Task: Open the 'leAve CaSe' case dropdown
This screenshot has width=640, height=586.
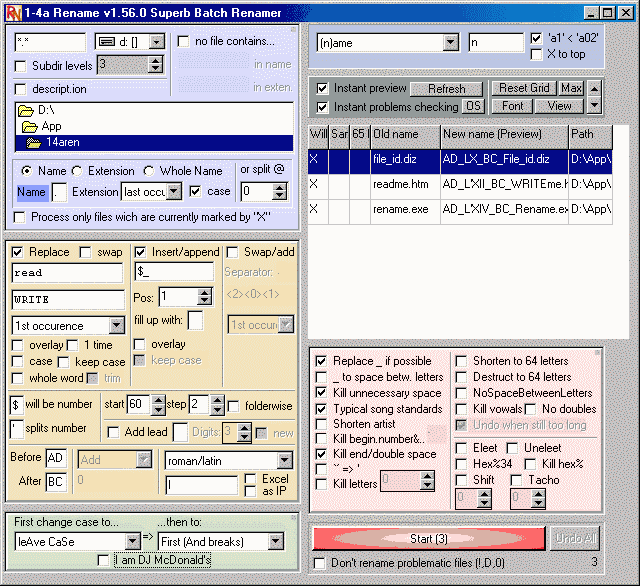Action: [132, 542]
